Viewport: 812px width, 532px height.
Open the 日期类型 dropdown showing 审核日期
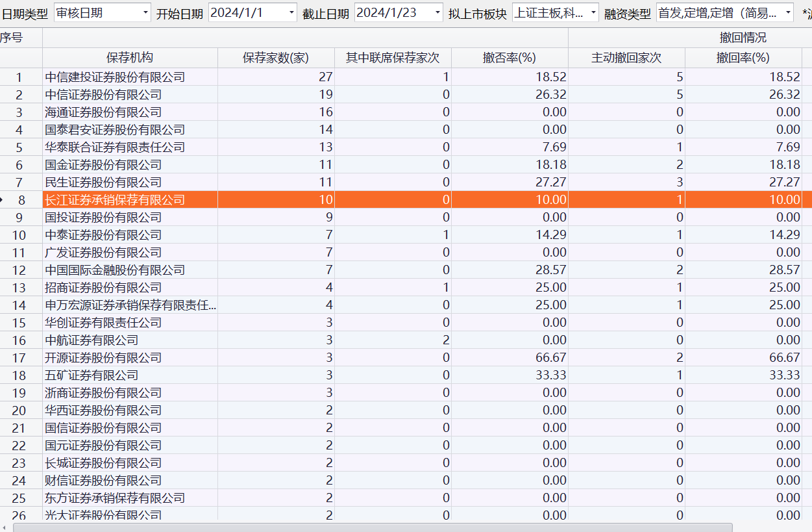pyautogui.click(x=145, y=12)
